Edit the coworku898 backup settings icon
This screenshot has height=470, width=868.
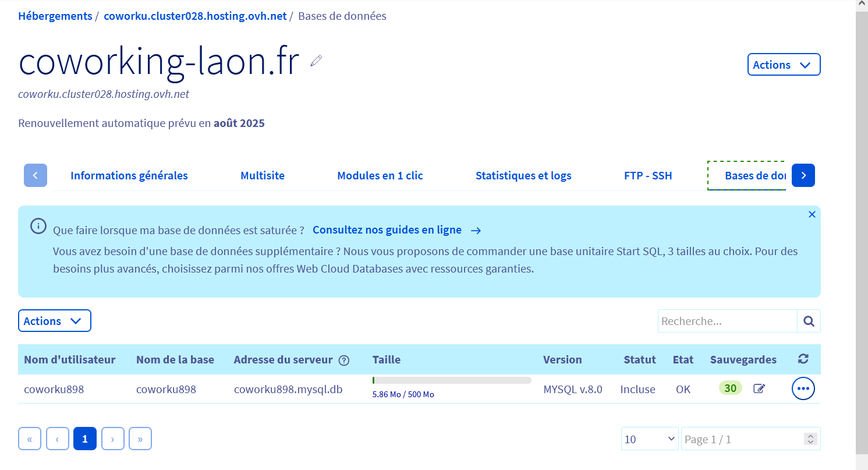759,388
